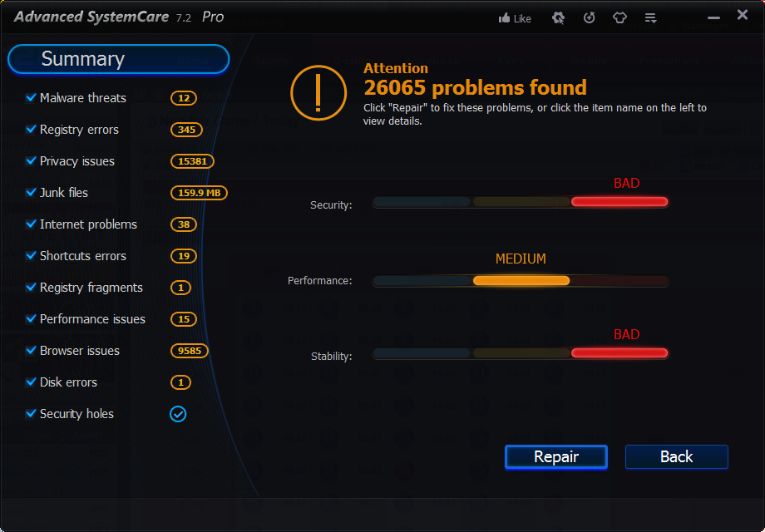View Malware threats details
The width and height of the screenshot is (765, 532).
tap(83, 98)
